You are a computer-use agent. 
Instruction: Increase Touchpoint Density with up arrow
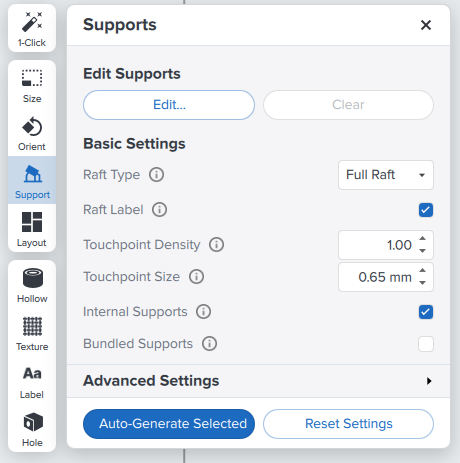[x=422, y=238]
